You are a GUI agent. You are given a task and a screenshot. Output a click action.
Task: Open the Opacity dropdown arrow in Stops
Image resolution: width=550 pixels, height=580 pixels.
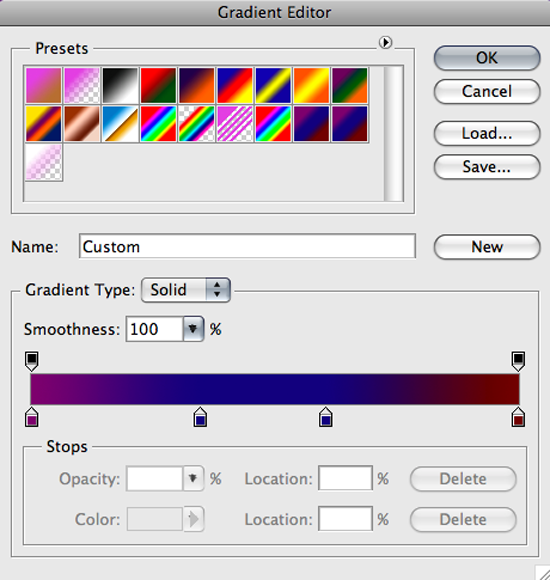pos(193,479)
